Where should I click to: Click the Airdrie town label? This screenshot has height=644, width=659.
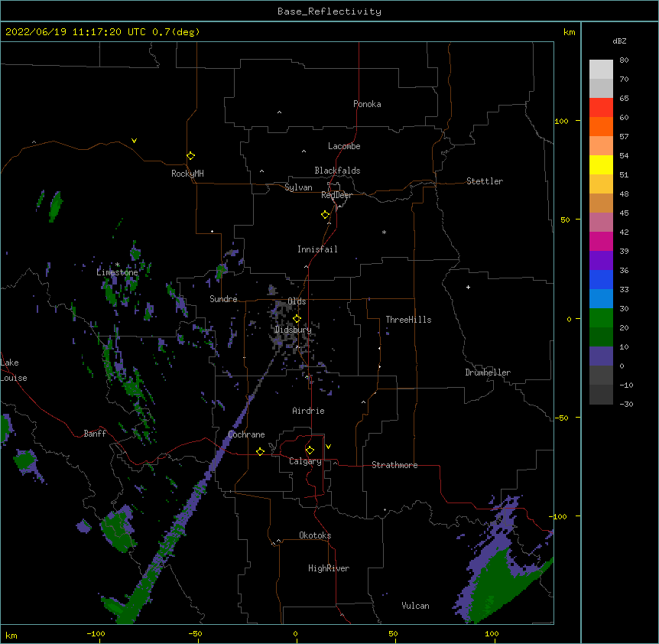pyautogui.click(x=308, y=411)
